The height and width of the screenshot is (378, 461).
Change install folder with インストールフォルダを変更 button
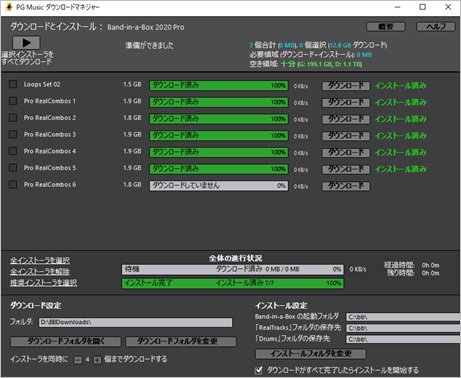click(x=311, y=354)
